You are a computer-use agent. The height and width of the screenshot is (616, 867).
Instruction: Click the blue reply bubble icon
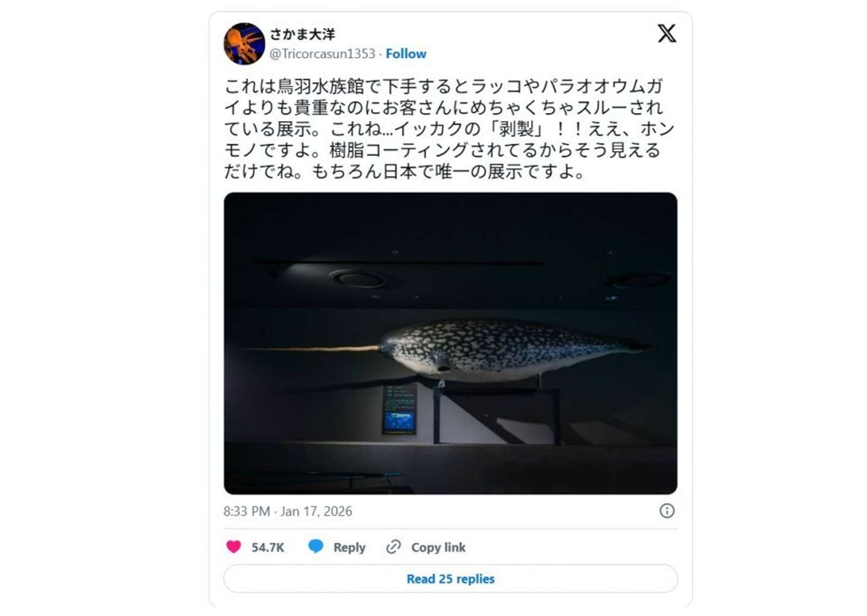pyautogui.click(x=315, y=546)
